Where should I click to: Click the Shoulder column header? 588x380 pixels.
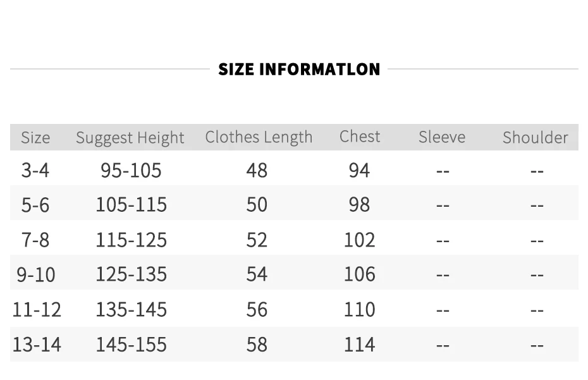535,138
